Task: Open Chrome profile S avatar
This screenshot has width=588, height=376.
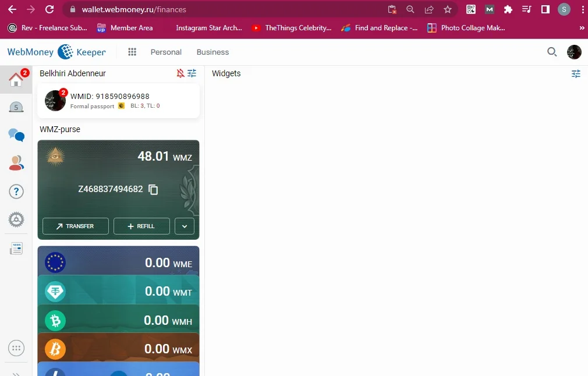Action: pyautogui.click(x=564, y=9)
